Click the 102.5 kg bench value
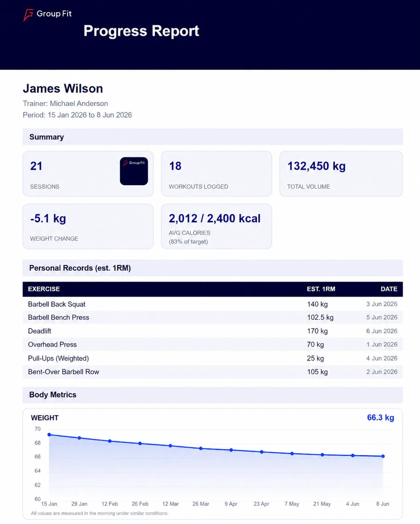Viewport: 420px width, 524px height. tap(320, 318)
